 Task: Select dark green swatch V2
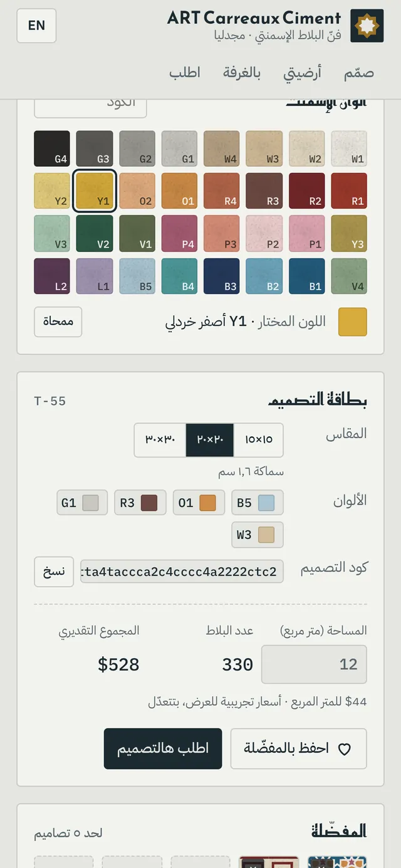[95, 233]
